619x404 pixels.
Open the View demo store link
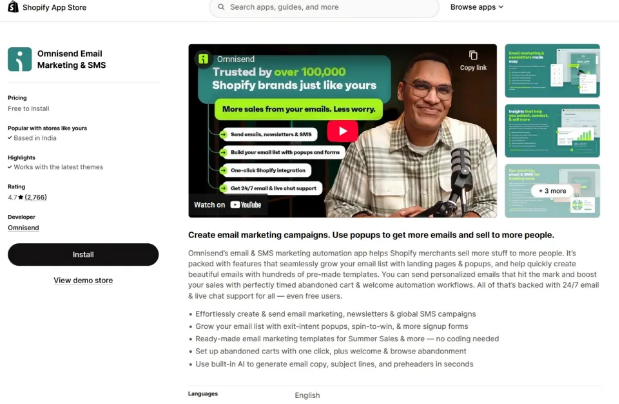[x=83, y=280]
